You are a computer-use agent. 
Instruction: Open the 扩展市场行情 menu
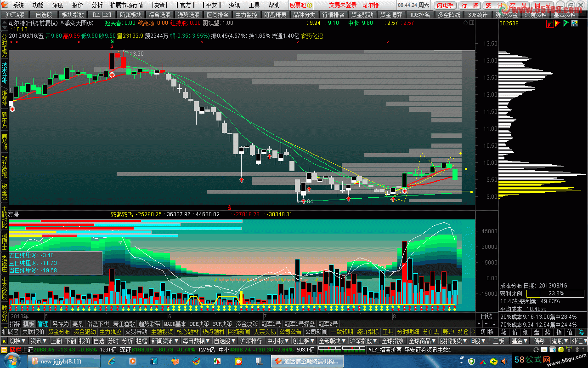(x=126, y=5)
